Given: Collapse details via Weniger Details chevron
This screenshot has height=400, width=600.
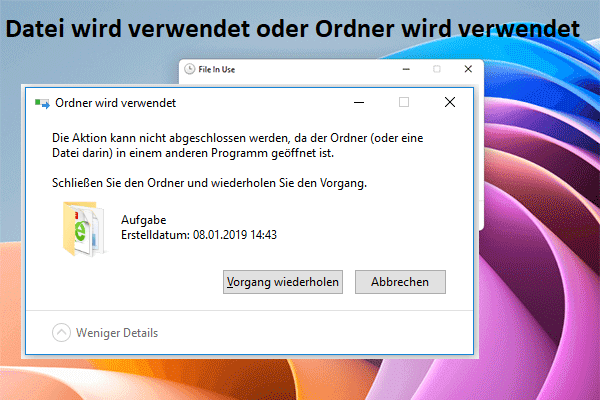Looking at the screenshot, I should [x=61, y=333].
